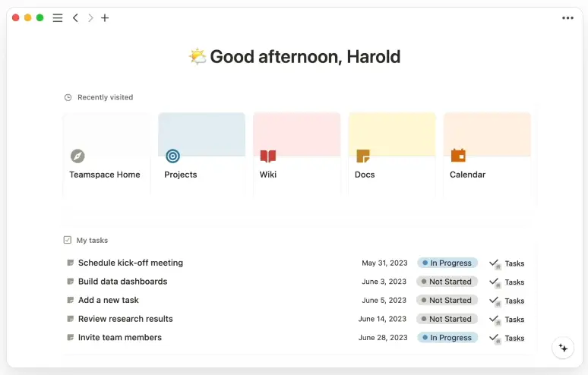Open Tasks database link for Add a new task
This screenshot has height=375, width=588.
click(x=507, y=301)
